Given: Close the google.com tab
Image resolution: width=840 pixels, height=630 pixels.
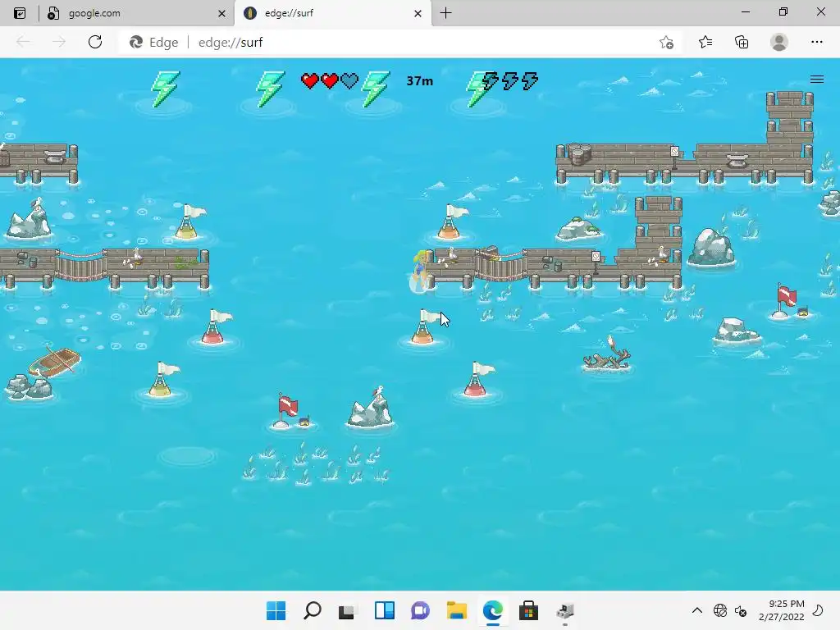Looking at the screenshot, I should click(x=221, y=13).
